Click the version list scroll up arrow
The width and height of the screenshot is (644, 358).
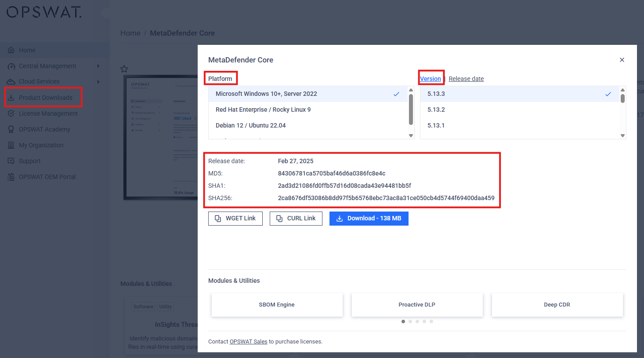coord(622,90)
